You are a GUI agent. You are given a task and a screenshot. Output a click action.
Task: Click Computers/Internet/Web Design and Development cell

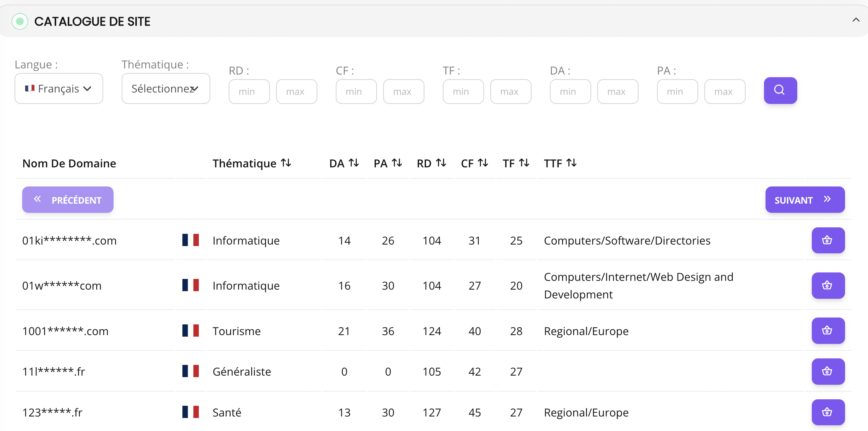(x=639, y=286)
